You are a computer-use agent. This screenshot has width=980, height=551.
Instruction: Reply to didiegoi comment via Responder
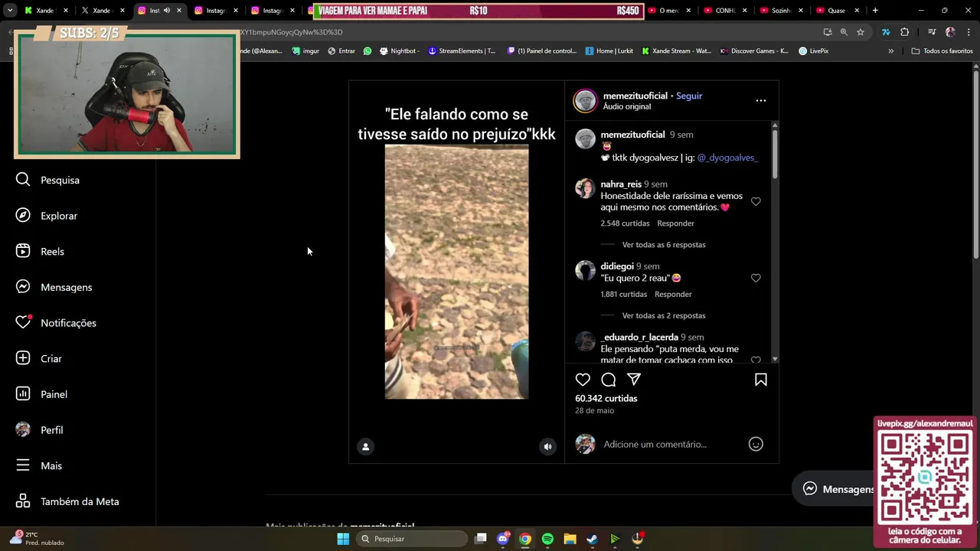[673, 294]
